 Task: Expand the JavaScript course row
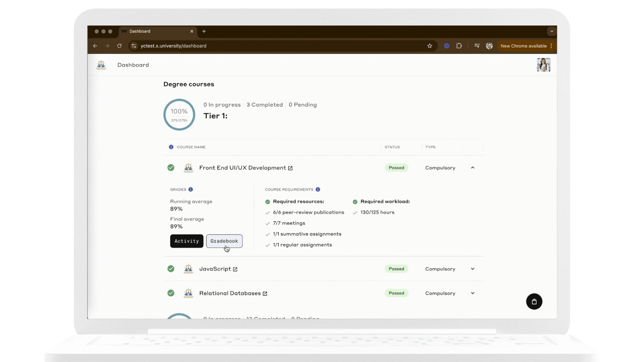[x=473, y=269]
